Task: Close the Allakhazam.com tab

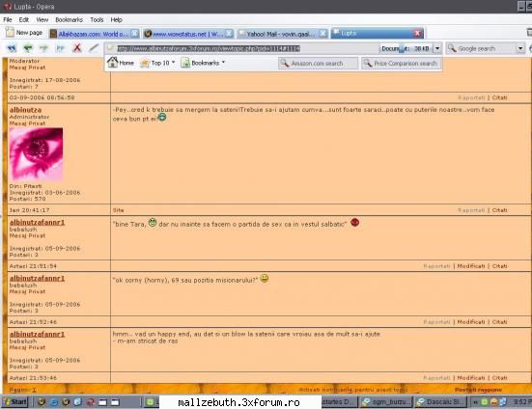Action: [135, 33]
